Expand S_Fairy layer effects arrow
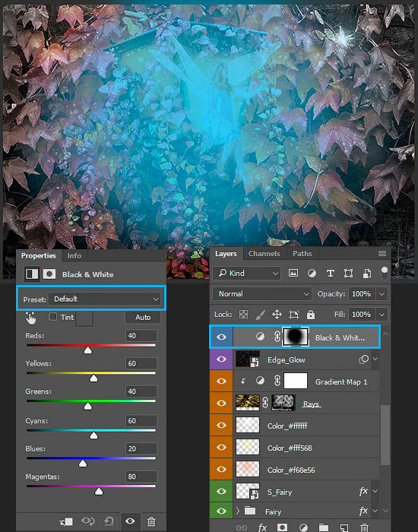The image size is (418, 532). coord(375,491)
